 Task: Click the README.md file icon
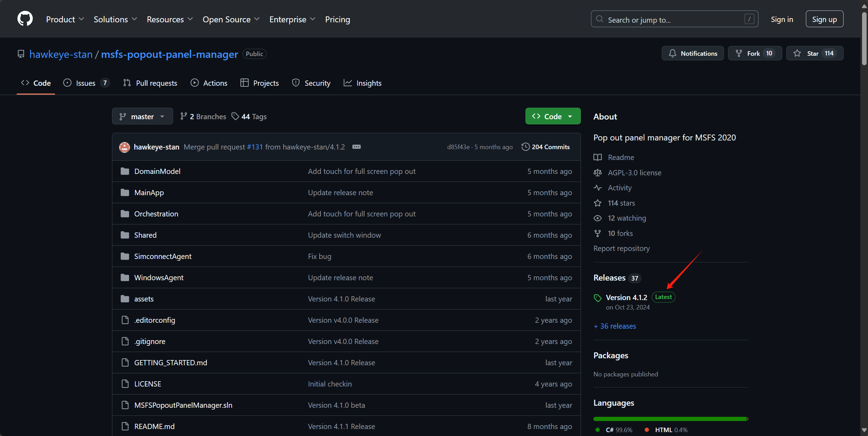pos(125,426)
